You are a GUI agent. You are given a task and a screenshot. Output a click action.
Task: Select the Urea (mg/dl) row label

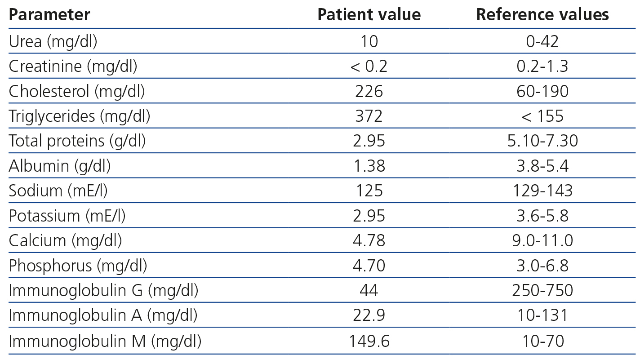click(x=53, y=41)
